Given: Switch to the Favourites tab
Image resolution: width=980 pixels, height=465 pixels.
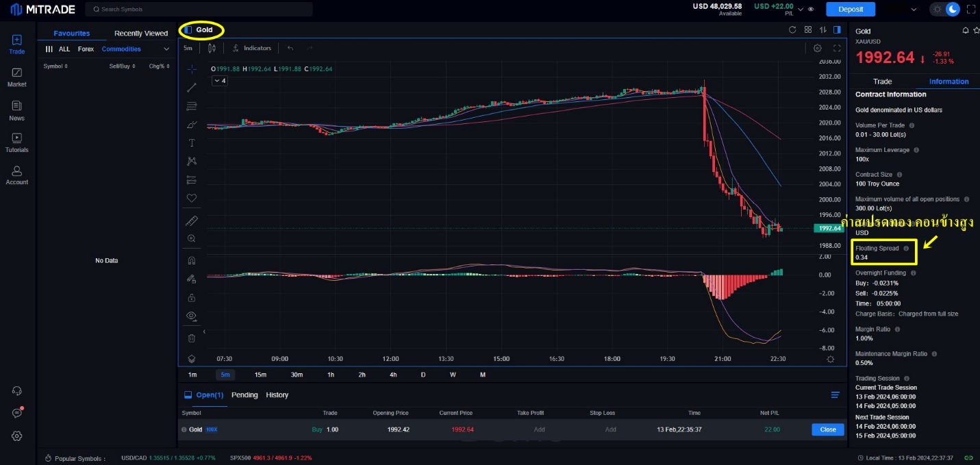Looking at the screenshot, I should (x=72, y=34).
